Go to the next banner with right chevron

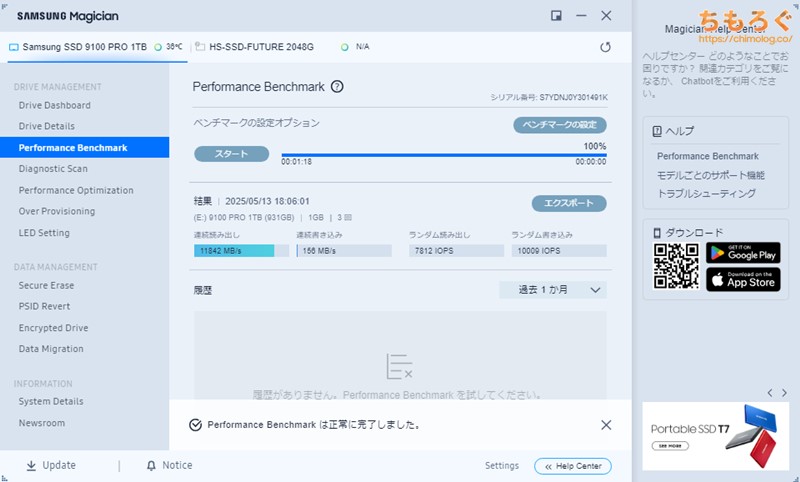(784, 393)
